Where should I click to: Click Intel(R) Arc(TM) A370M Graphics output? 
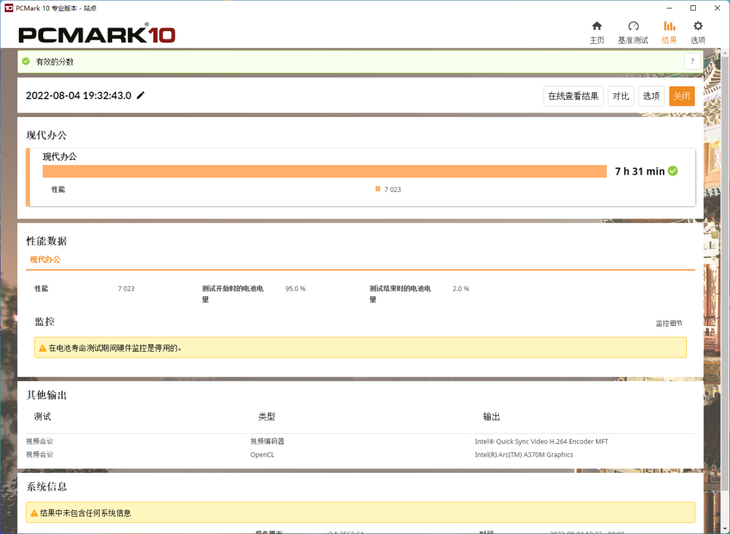524,454
